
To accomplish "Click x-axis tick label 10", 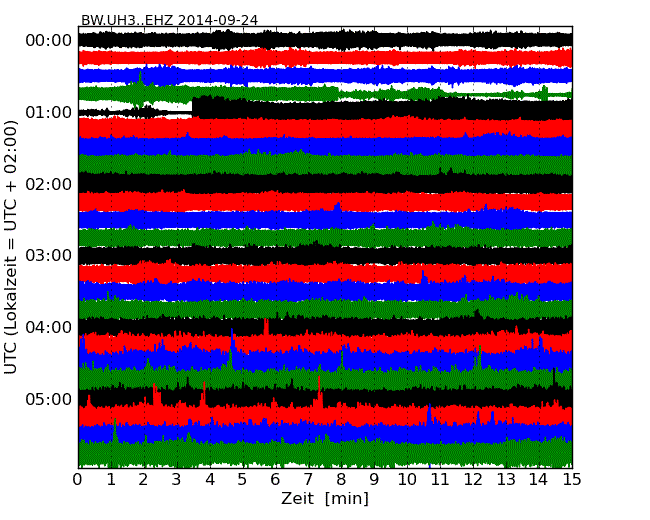I will 407,480.
